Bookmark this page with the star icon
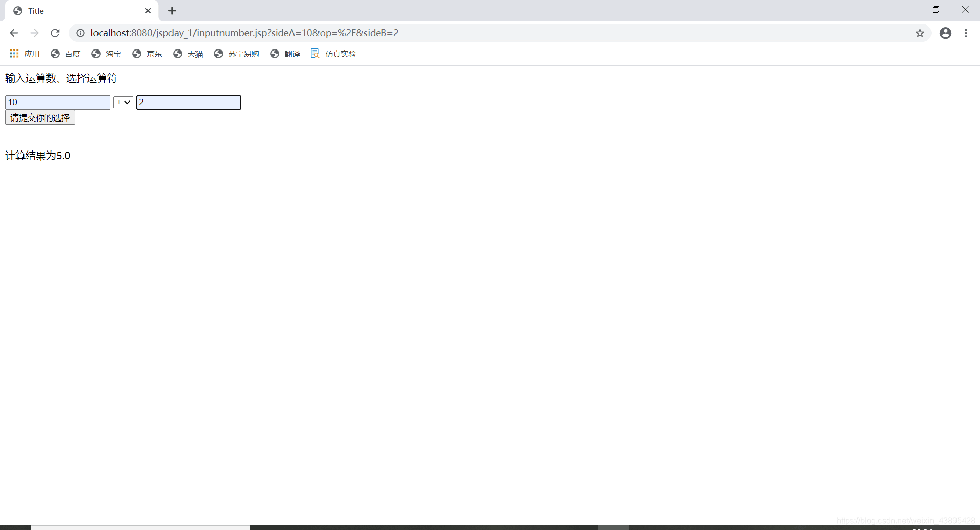The height and width of the screenshot is (530, 980). point(920,33)
